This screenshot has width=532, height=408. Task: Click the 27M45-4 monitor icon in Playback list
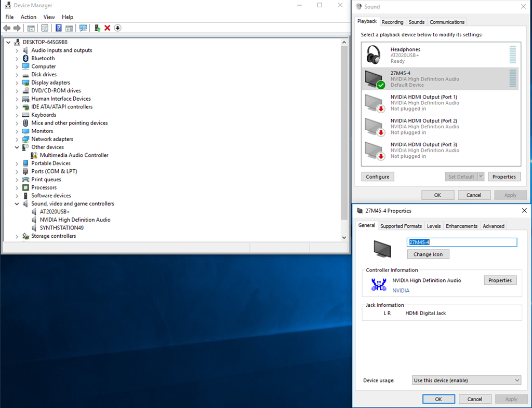[375, 79]
